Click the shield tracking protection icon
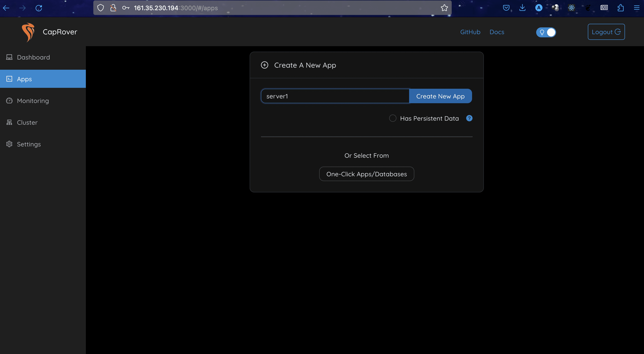This screenshot has width=644, height=354. (x=101, y=8)
